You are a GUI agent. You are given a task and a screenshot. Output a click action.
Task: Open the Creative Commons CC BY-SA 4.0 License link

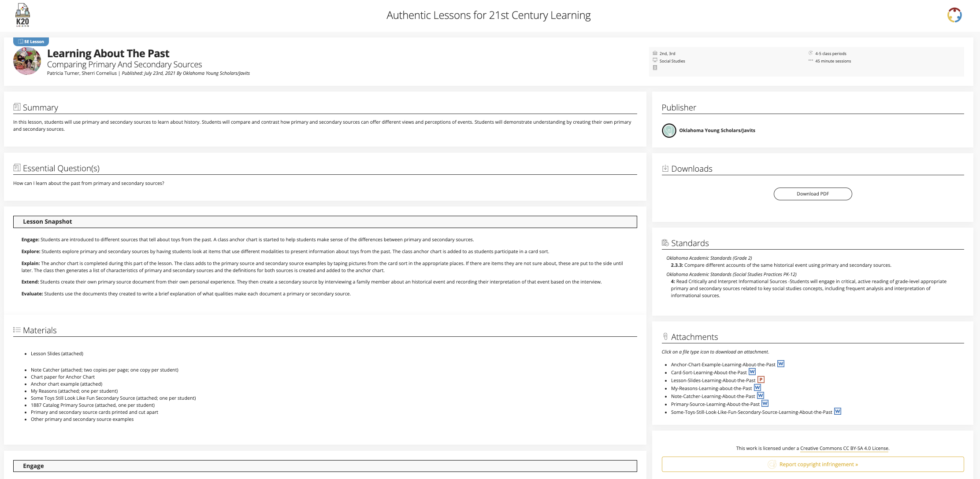pyautogui.click(x=844, y=448)
